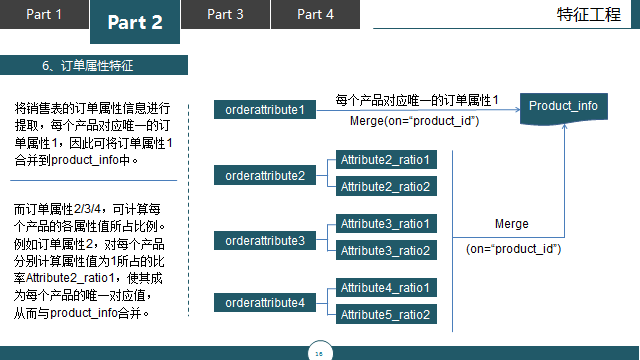Open the Part 3 tab
This screenshot has width=640, height=360.
(225, 14)
